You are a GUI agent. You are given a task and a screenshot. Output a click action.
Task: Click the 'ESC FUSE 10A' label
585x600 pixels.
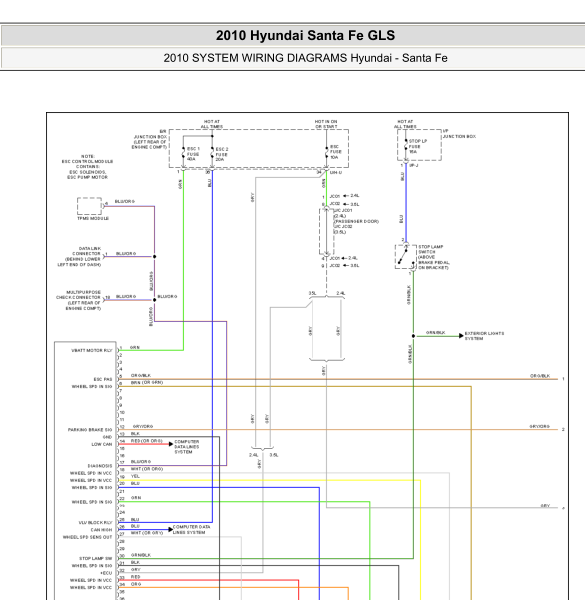pos(336,152)
